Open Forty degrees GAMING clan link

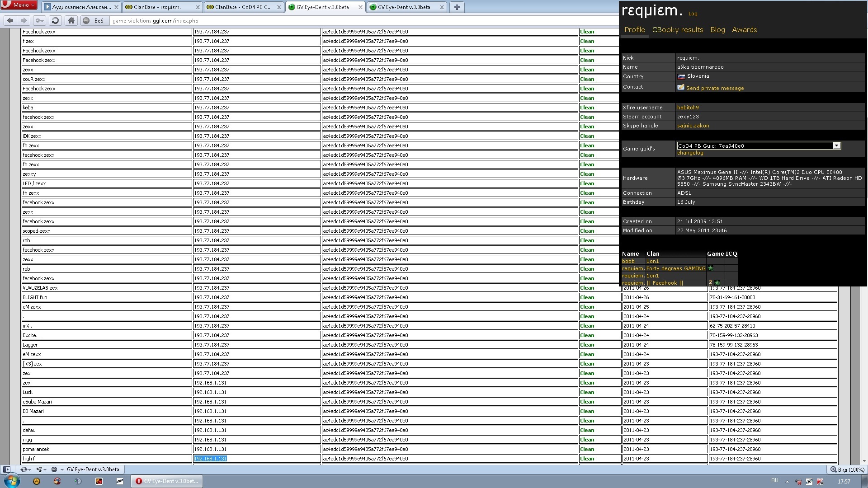675,268
